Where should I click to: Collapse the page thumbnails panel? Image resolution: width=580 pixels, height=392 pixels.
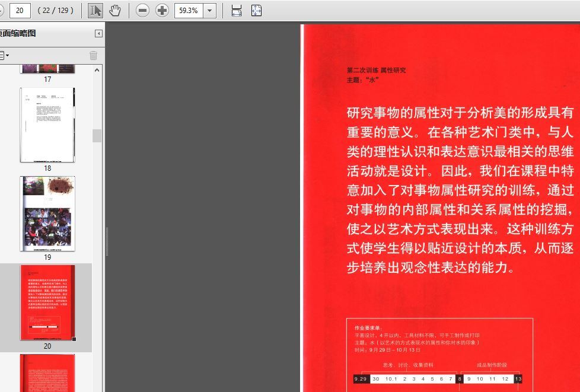click(99, 34)
